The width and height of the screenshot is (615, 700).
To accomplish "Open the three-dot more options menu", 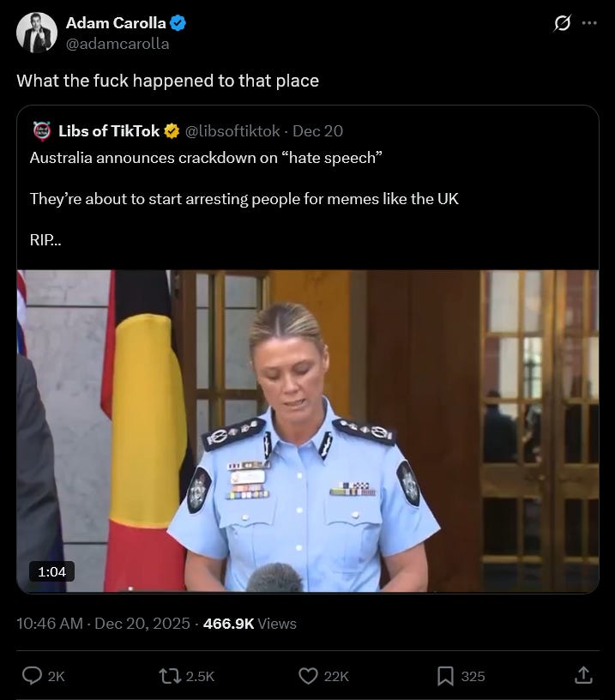I will [x=589, y=23].
